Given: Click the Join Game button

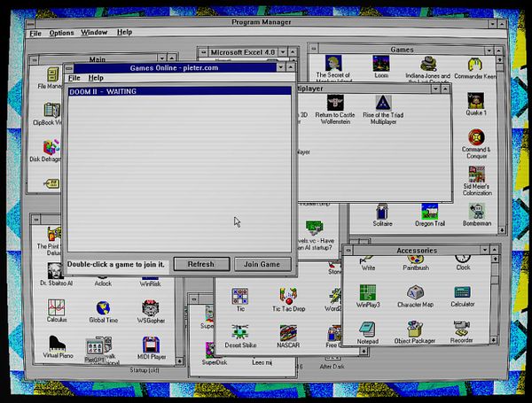Looking at the screenshot, I should pyautogui.click(x=262, y=264).
